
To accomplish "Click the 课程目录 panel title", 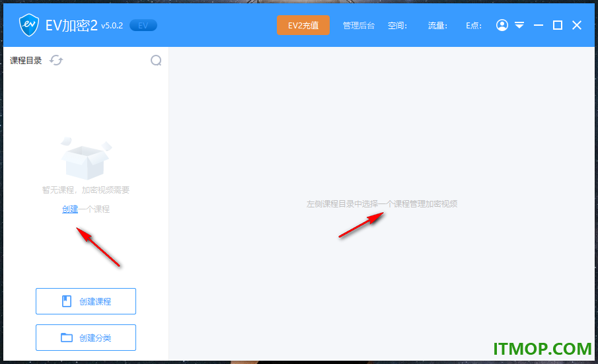I will [x=26, y=61].
